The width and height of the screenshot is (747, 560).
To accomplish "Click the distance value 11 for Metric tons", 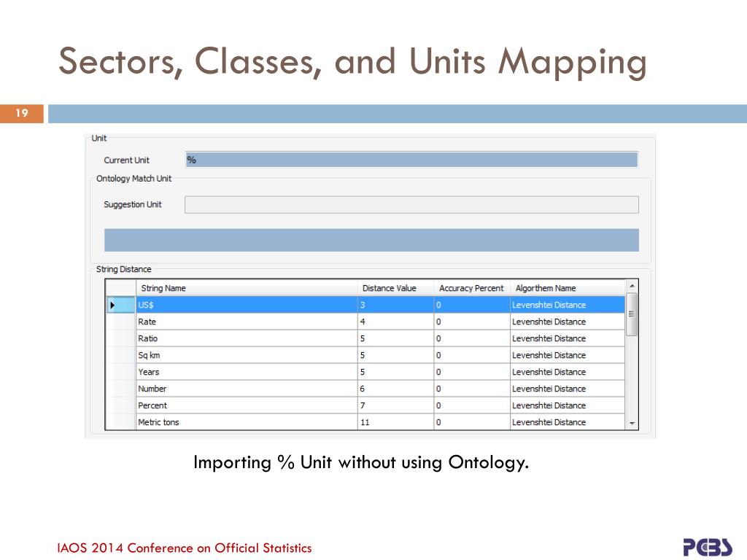I will 396,422.
